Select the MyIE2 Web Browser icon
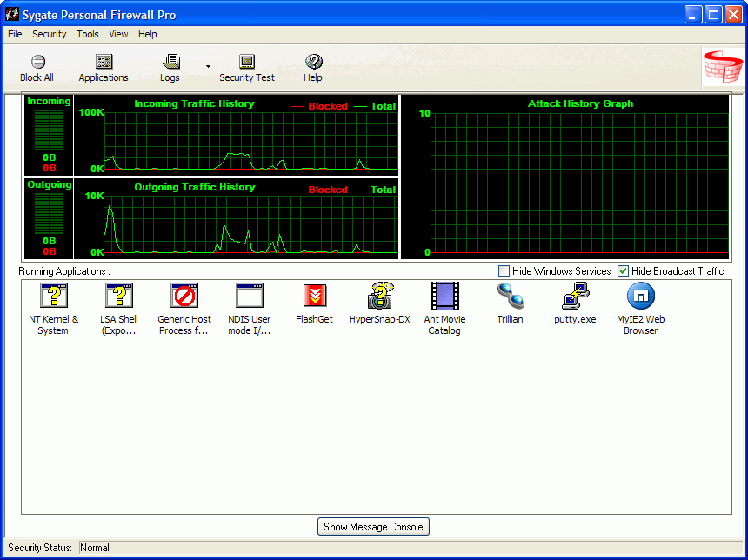Viewport: 748px width, 560px height. [x=640, y=297]
